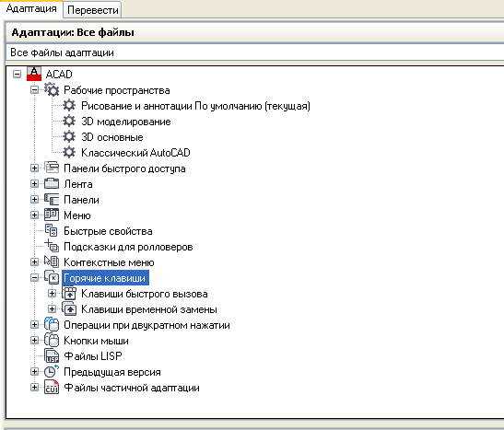
Task: Select the Файлы частичной адаптации label
Action: 132,388
